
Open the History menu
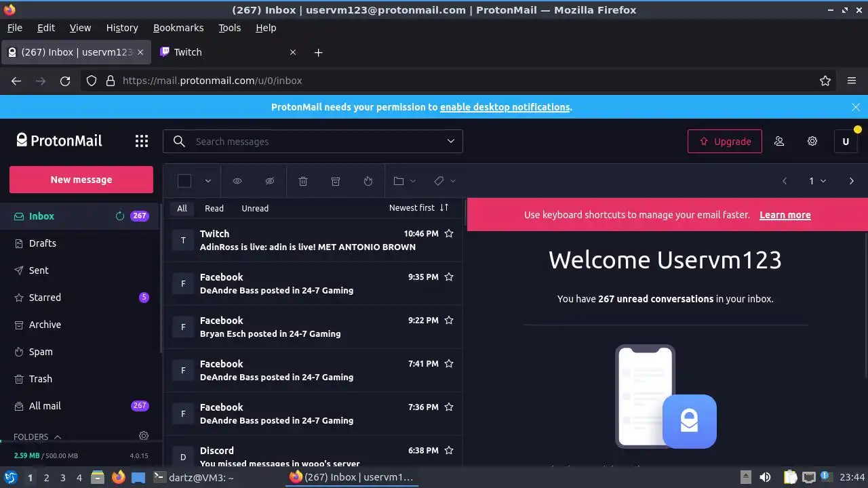[x=122, y=28]
